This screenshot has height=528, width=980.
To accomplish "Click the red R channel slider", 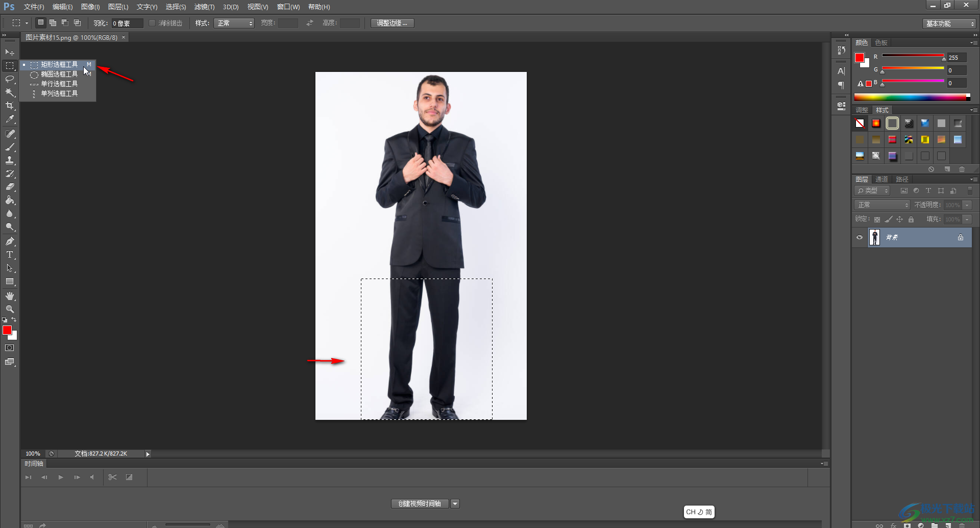I will (x=913, y=56).
